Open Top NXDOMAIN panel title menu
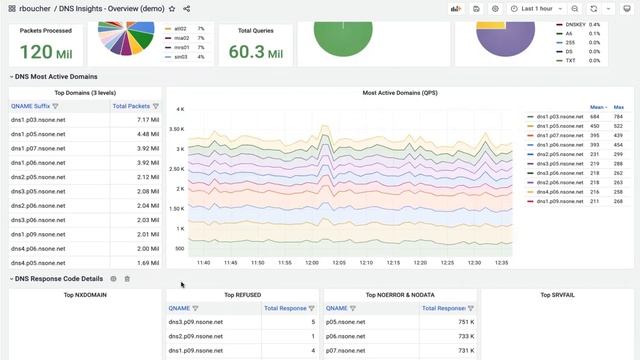 (x=85, y=295)
